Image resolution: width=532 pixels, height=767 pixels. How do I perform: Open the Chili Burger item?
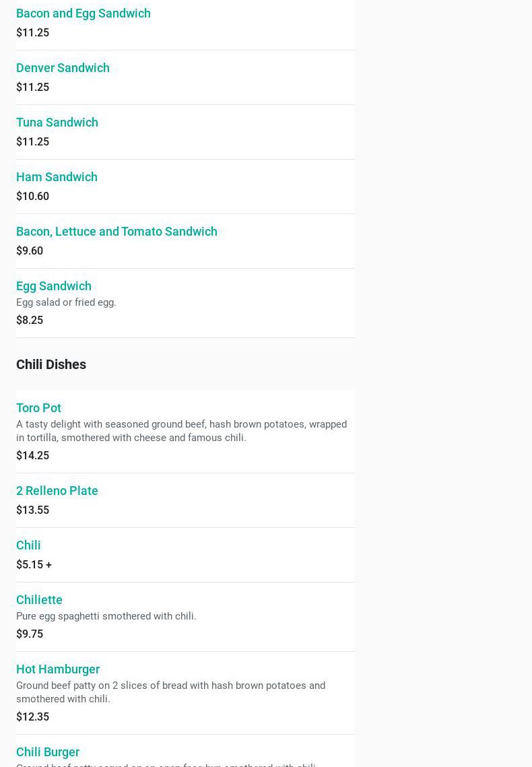48,752
